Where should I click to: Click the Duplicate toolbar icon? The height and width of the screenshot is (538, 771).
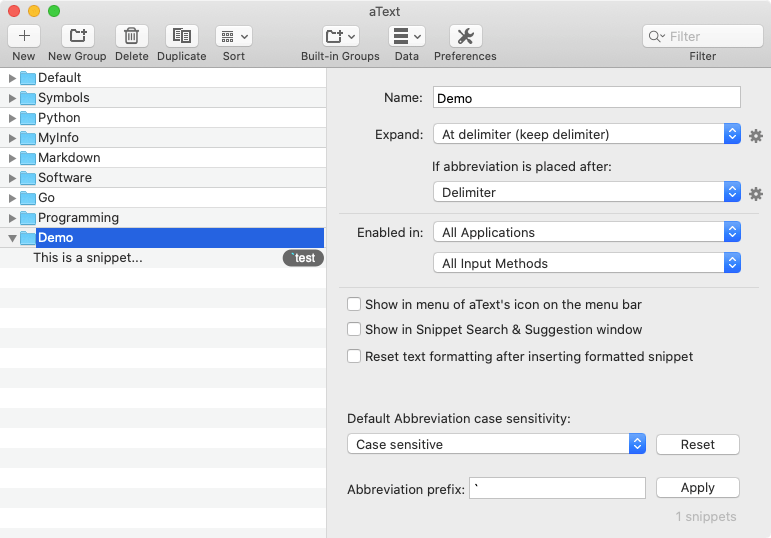(x=181, y=36)
